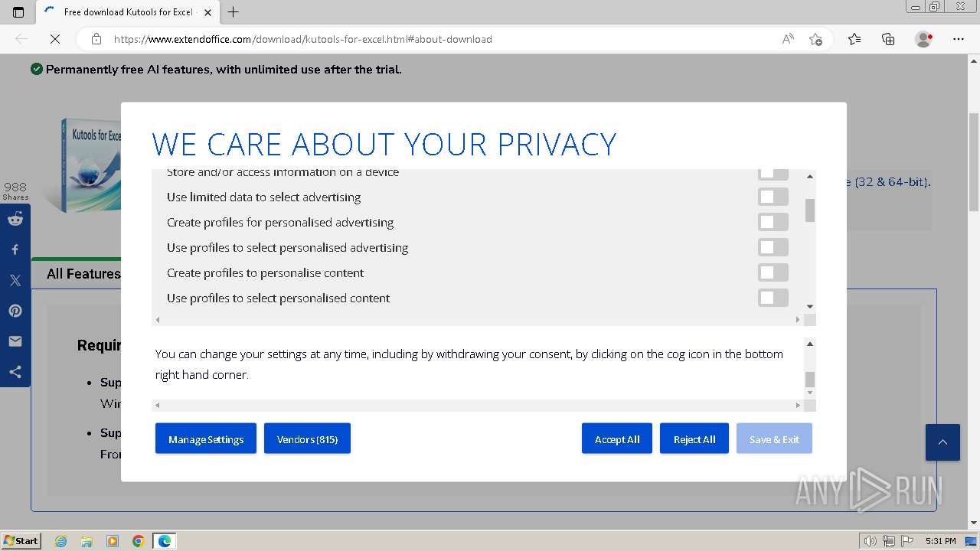Open Internet Explorer from the taskbar
This screenshot has height=551, width=980.
point(60,541)
